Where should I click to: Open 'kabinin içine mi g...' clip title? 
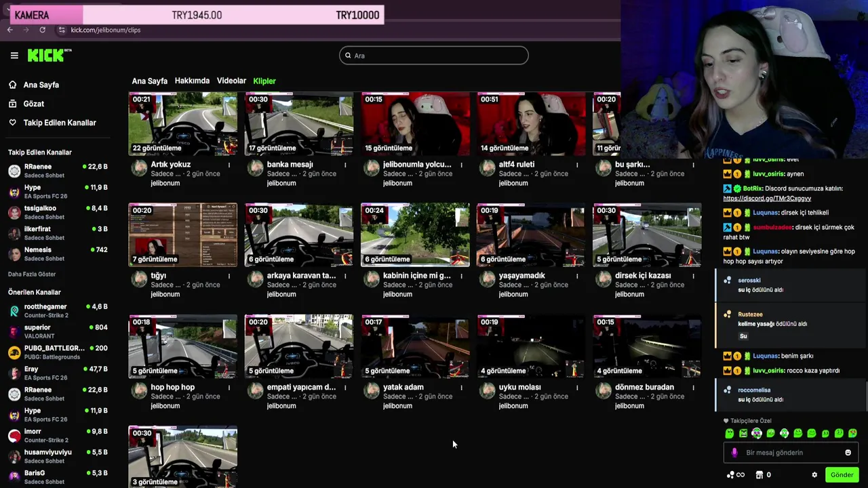pyautogui.click(x=416, y=276)
